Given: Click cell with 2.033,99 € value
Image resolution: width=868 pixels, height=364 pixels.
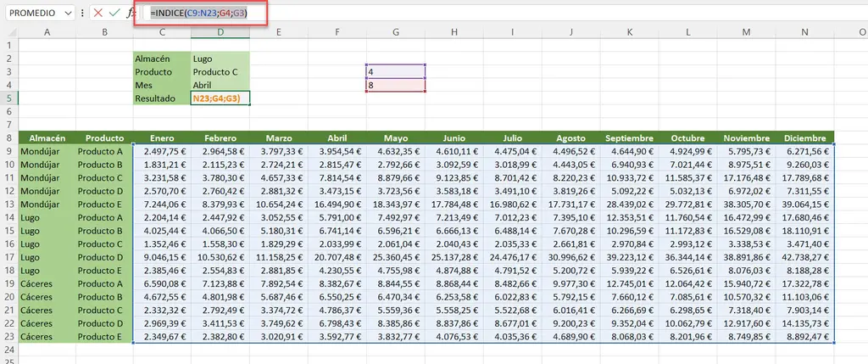Looking at the screenshot, I should 337,244.
